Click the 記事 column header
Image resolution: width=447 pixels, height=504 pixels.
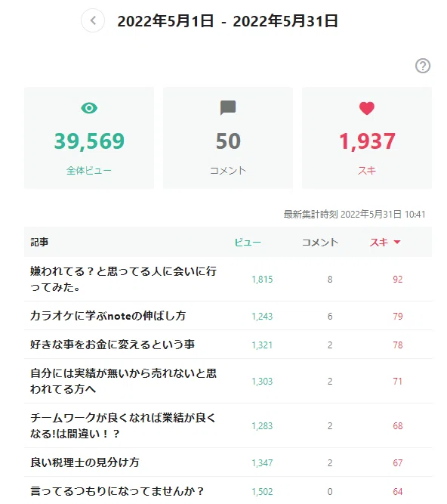coord(39,242)
